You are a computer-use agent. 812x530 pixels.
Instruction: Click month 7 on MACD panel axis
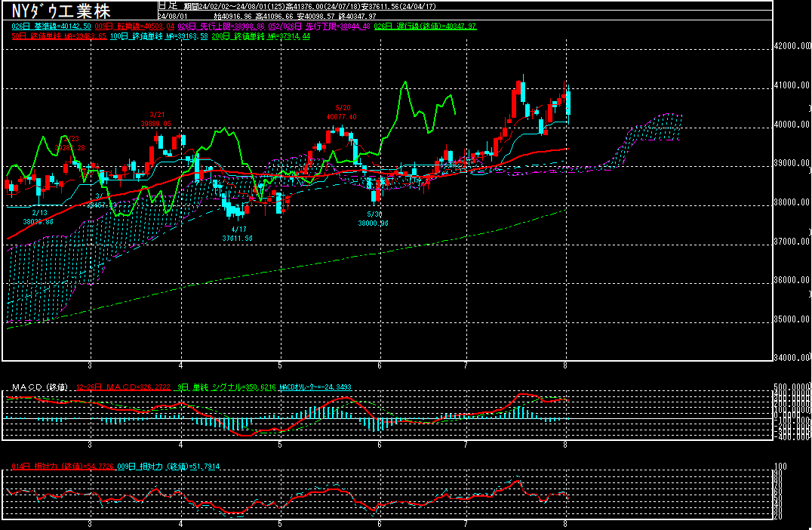pos(466,445)
